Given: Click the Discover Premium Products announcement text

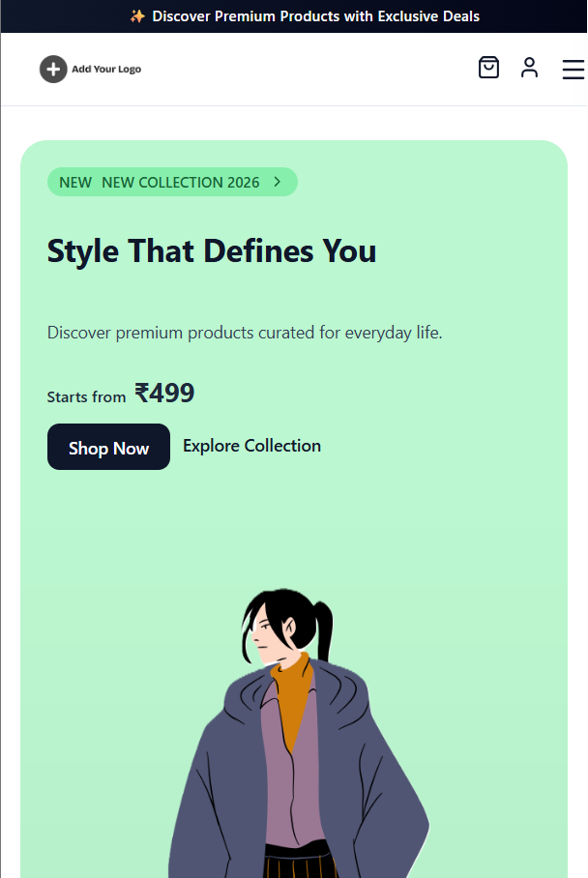Looking at the screenshot, I should click(316, 16).
